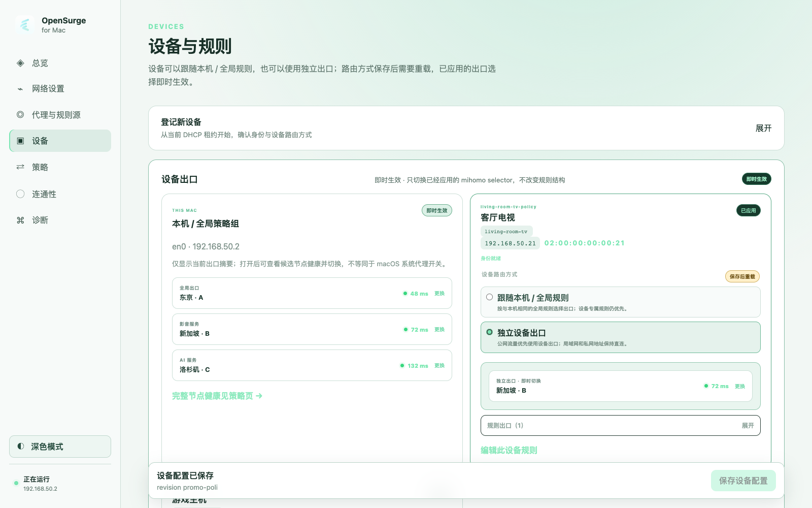
Task: Click the en0 · 192.168.50.2 text
Action: coord(206,246)
